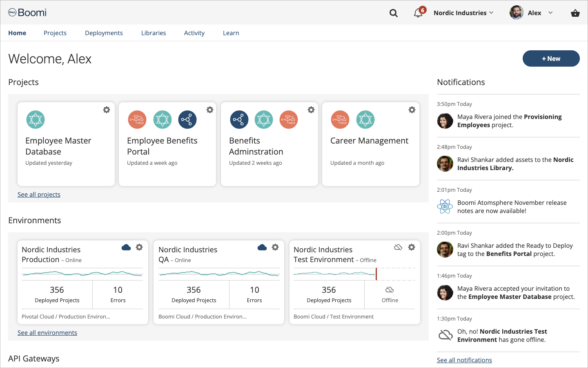This screenshot has height=368, width=588.
Task: Click orange flow icon on Benefits Administration
Action: click(x=289, y=120)
